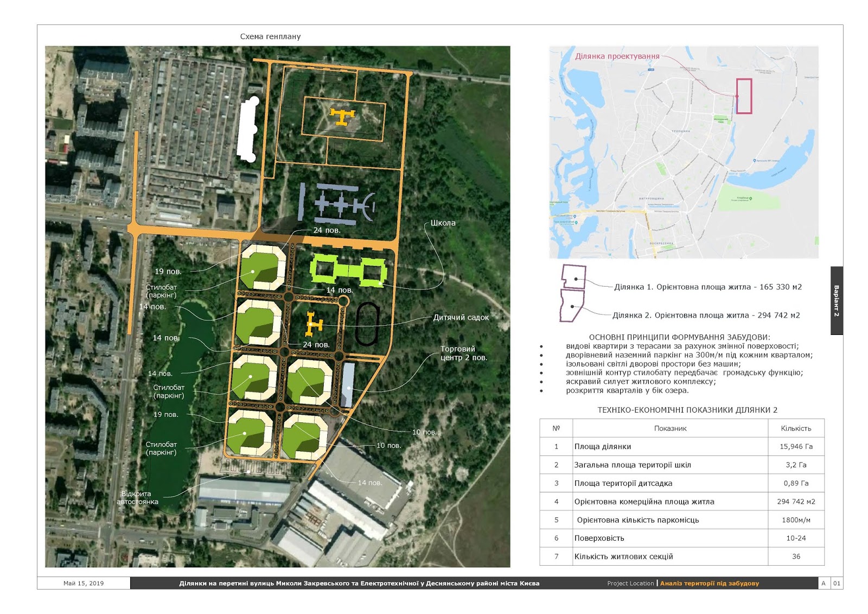Viewport: 868px width, 614px height.
Task: Click the Орієнтовна кількість паркомісць cell
Action: (x=670, y=520)
